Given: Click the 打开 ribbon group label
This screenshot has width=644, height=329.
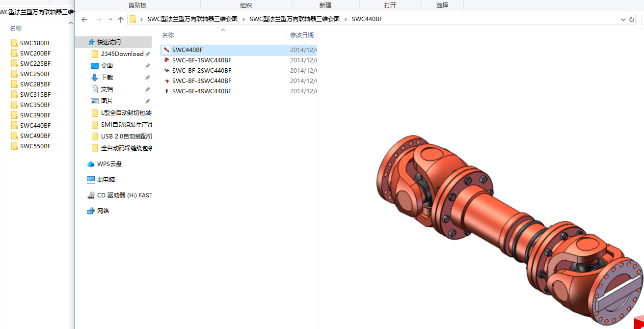Looking at the screenshot, I should pyautogui.click(x=390, y=5).
